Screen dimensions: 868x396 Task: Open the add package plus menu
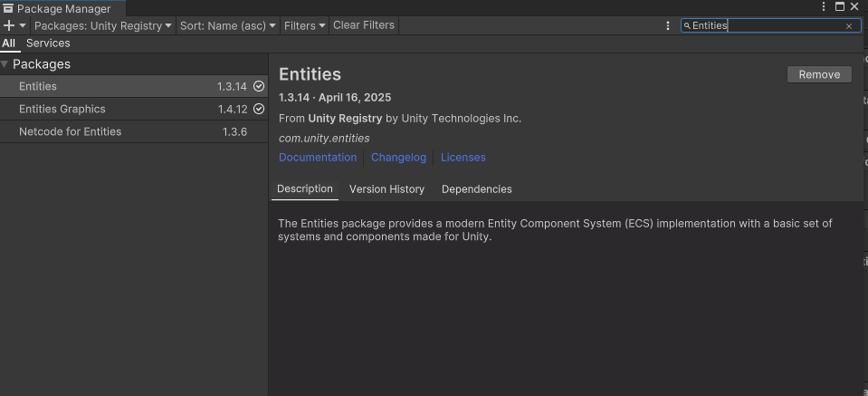click(x=14, y=25)
